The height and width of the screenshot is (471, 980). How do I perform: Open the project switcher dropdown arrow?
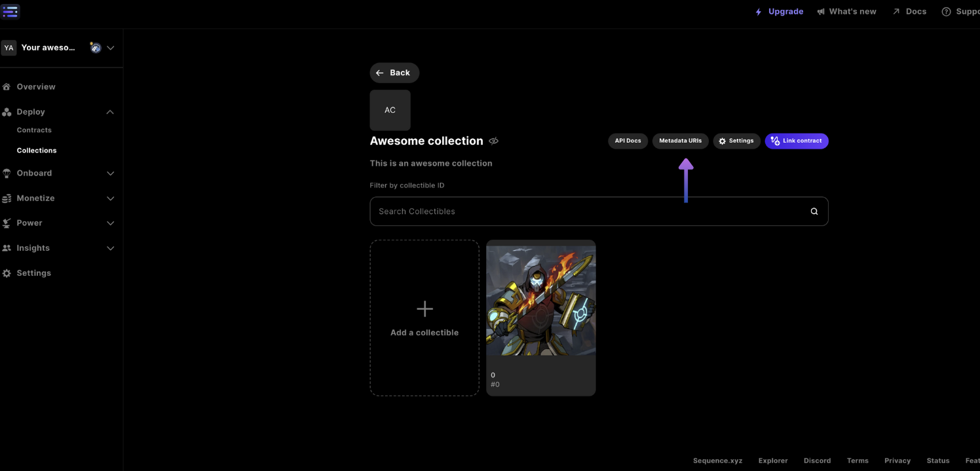click(x=111, y=48)
